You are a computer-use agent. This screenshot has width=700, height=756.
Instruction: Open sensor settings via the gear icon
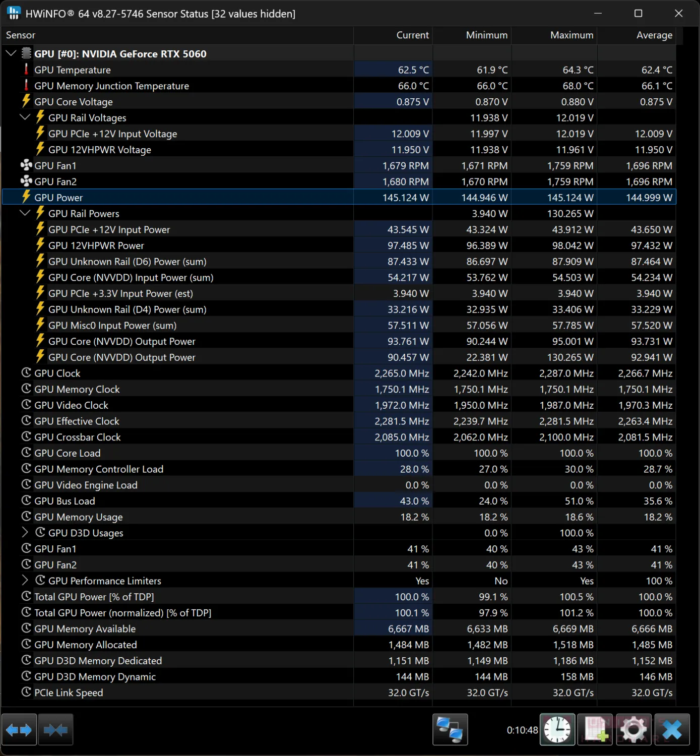pos(633,729)
